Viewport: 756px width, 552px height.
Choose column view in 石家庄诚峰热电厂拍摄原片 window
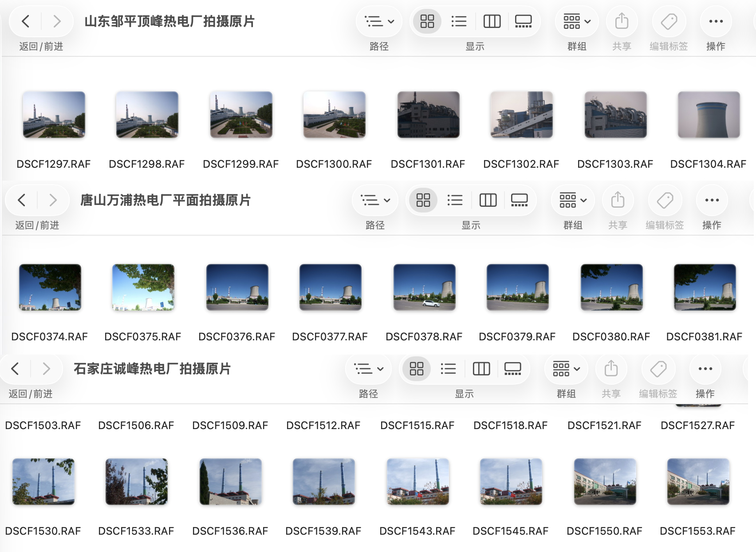tap(481, 369)
